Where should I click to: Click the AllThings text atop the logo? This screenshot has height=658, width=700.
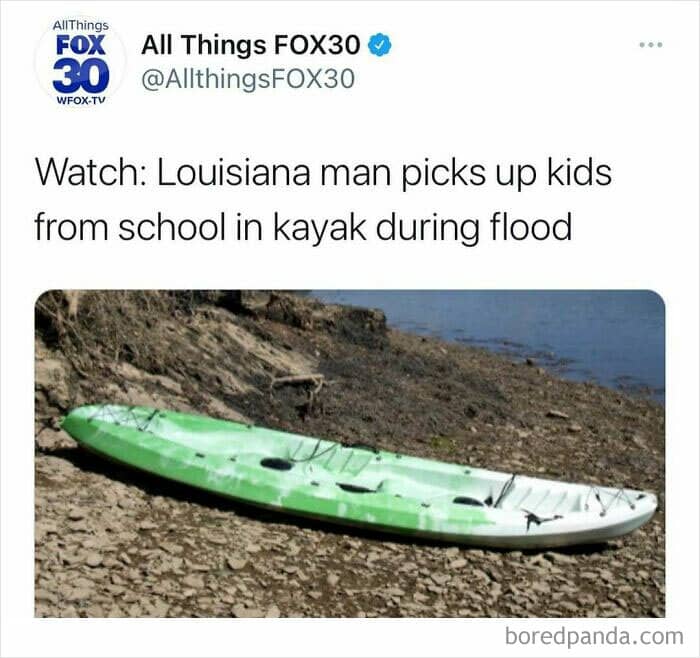pos(80,25)
